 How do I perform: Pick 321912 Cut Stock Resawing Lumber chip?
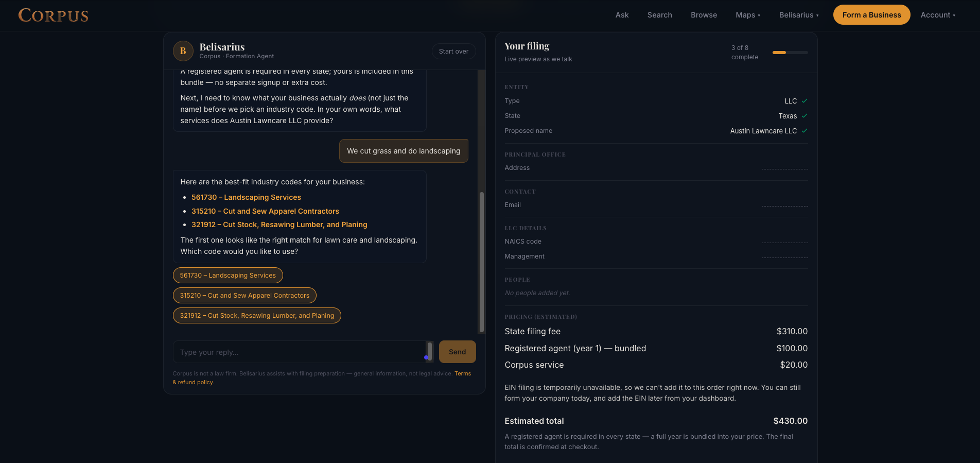point(257,316)
